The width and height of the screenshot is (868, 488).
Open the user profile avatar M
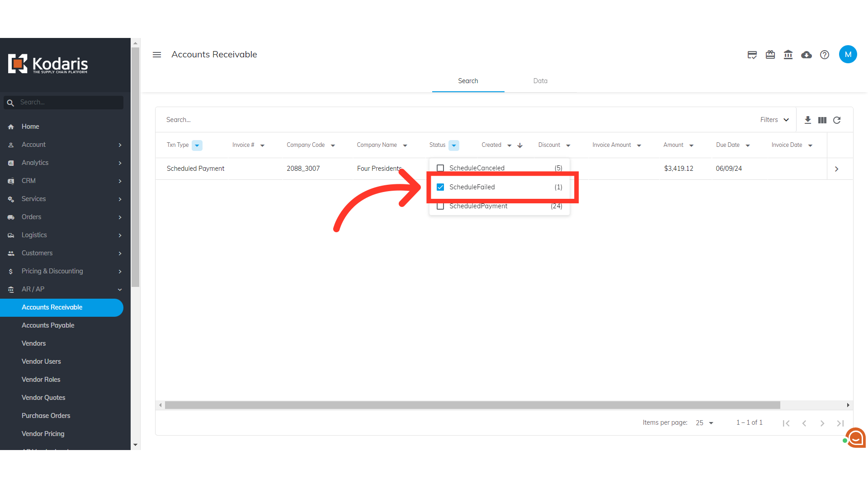tap(848, 55)
